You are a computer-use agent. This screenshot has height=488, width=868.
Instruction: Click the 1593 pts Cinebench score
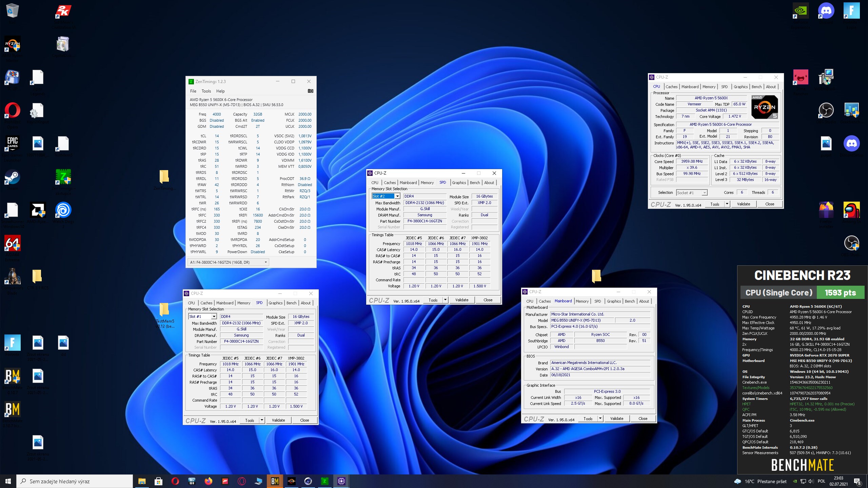pos(840,292)
